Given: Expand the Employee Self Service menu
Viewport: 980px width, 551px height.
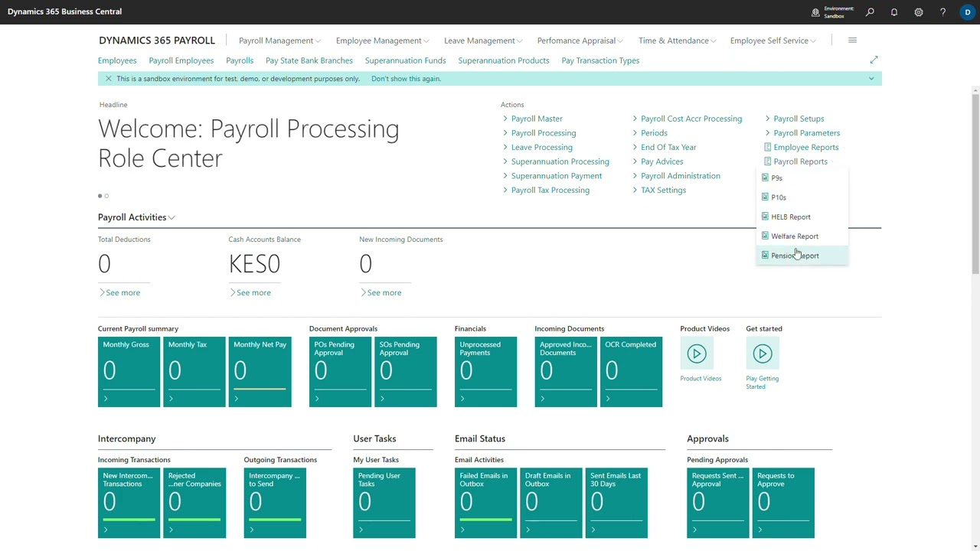Looking at the screenshot, I should [x=773, y=41].
